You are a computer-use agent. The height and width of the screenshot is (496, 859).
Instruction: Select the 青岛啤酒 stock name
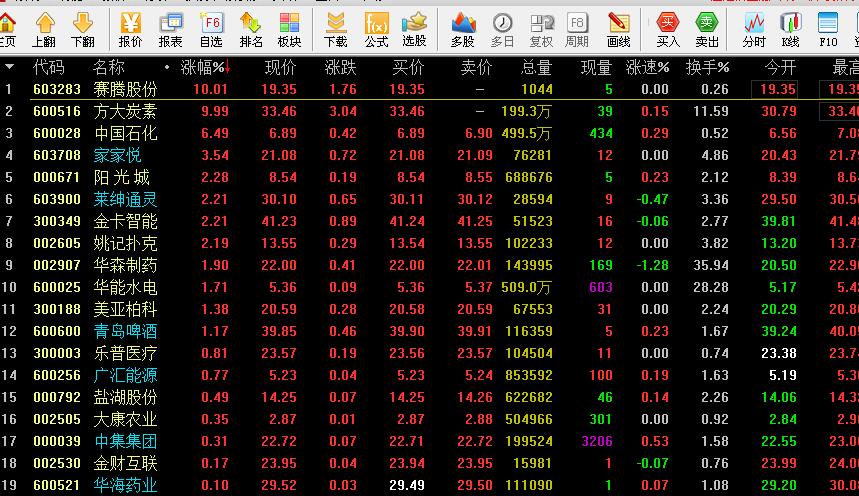click(125, 331)
